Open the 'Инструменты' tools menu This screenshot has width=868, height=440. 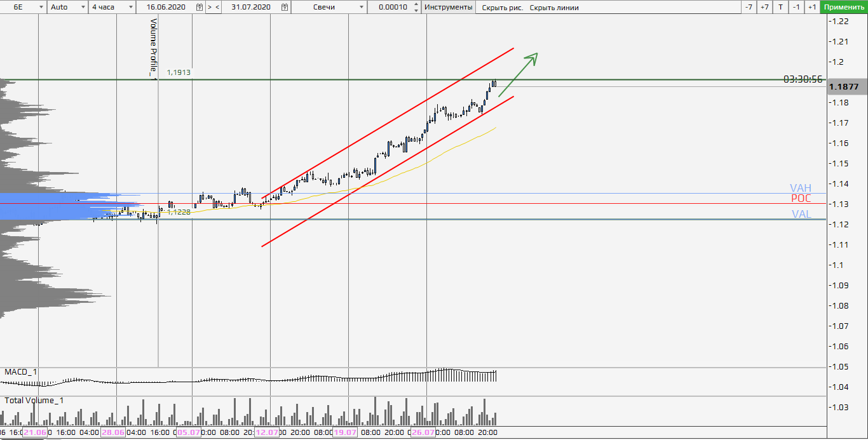pos(448,7)
